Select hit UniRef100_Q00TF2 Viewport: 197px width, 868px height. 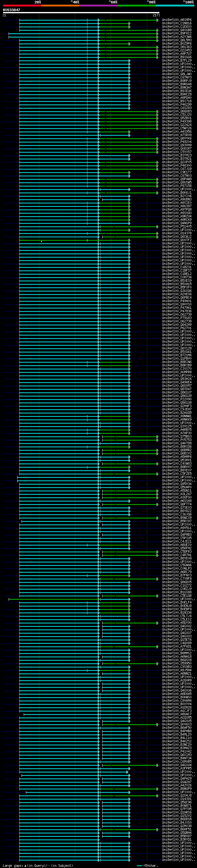click(177, 240)
